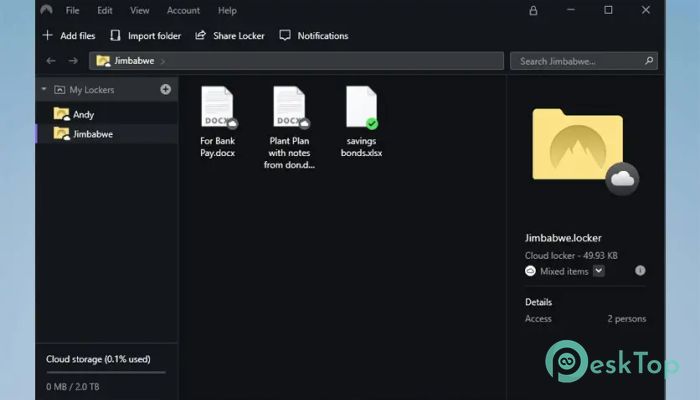The height and width of the screenshot is (400, 700).
Task: Open the Edit menu
Action: coord(105,11)
